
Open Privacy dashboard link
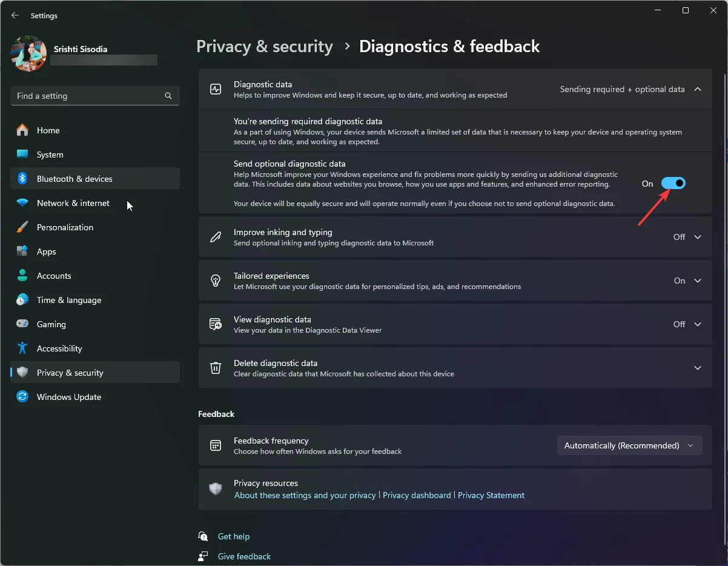tap(417, 495)
